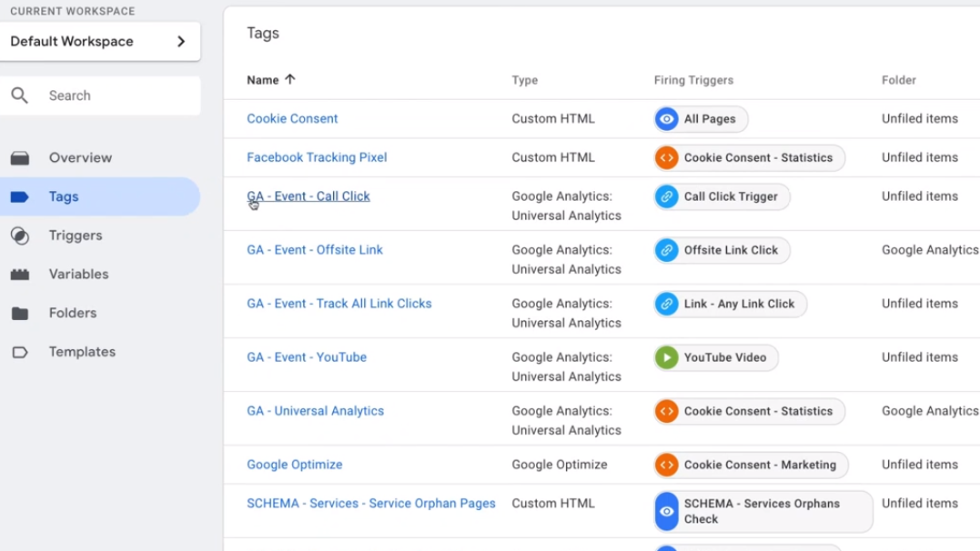Click the search magnifier icon
Image resolution: width=980 pixels, height=551 pixels.
tap(19, 95)
